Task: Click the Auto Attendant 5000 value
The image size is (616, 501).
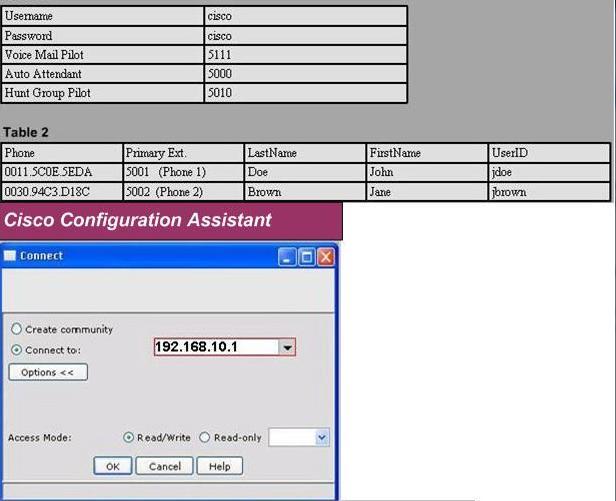Action: (x=306, y=73)
